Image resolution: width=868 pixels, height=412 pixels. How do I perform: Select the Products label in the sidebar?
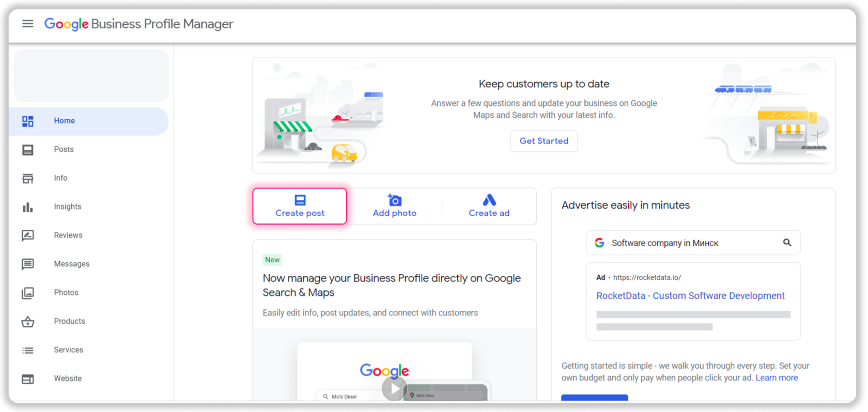(69, 321)
